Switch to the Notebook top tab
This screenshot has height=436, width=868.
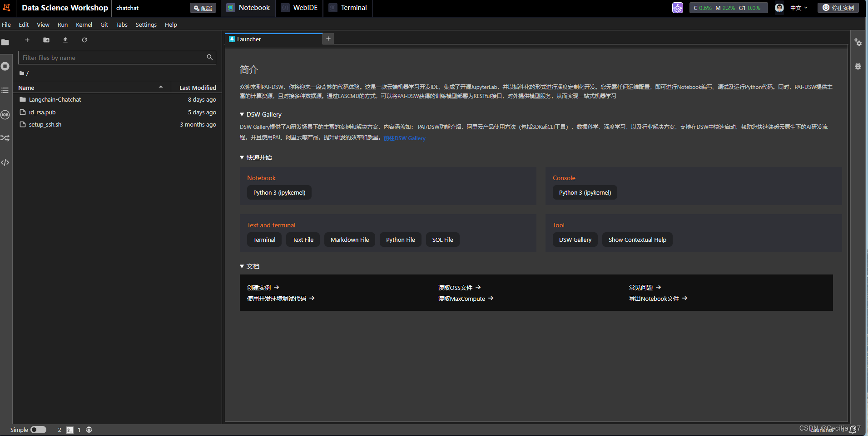pos(248,8)
